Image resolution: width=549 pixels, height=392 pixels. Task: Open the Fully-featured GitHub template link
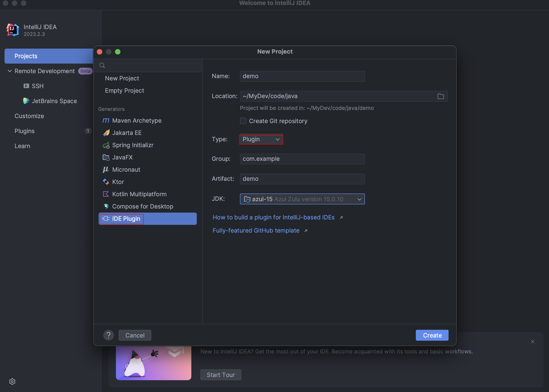tap(256, 231)
